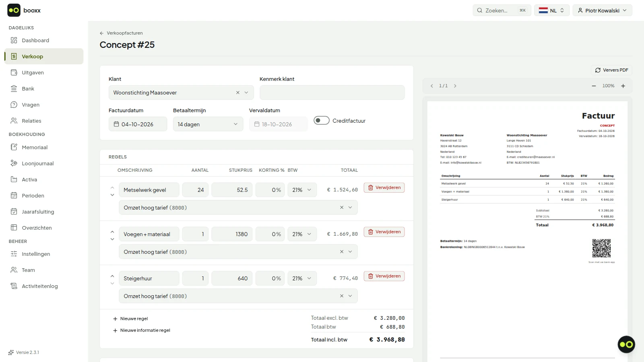Image resolution: width=644 pixels, height=362 pixels.
Task: Open the NL language selector
Action: pos(551,10)
